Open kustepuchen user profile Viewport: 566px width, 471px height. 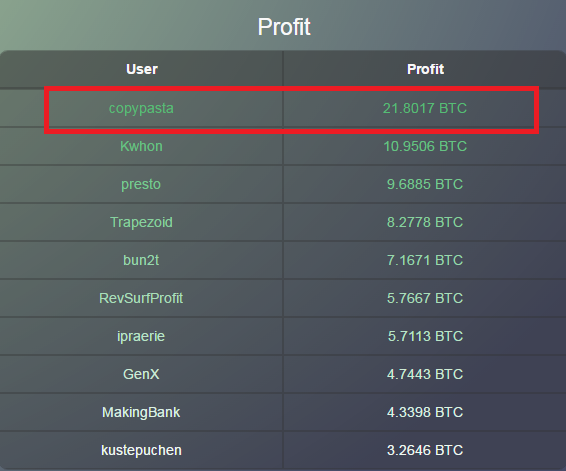pos(141,450)
